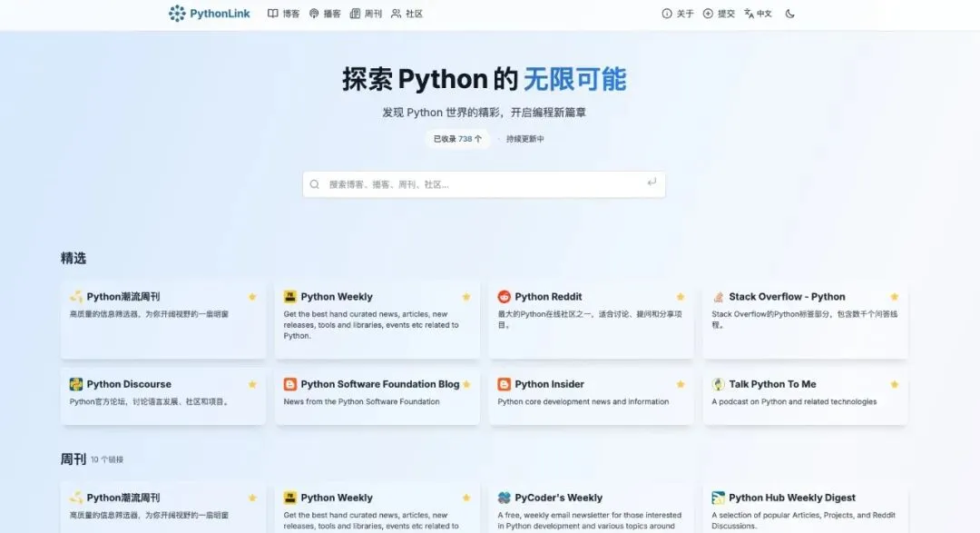
Task: Click 'News from the Python Software Foundation' text
Action: pos(361,401)
